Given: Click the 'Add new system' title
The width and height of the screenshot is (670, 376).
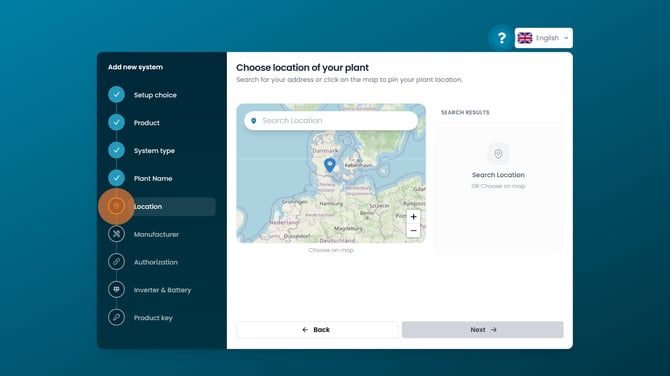Looking at the screenshot, I should (135, 67).
